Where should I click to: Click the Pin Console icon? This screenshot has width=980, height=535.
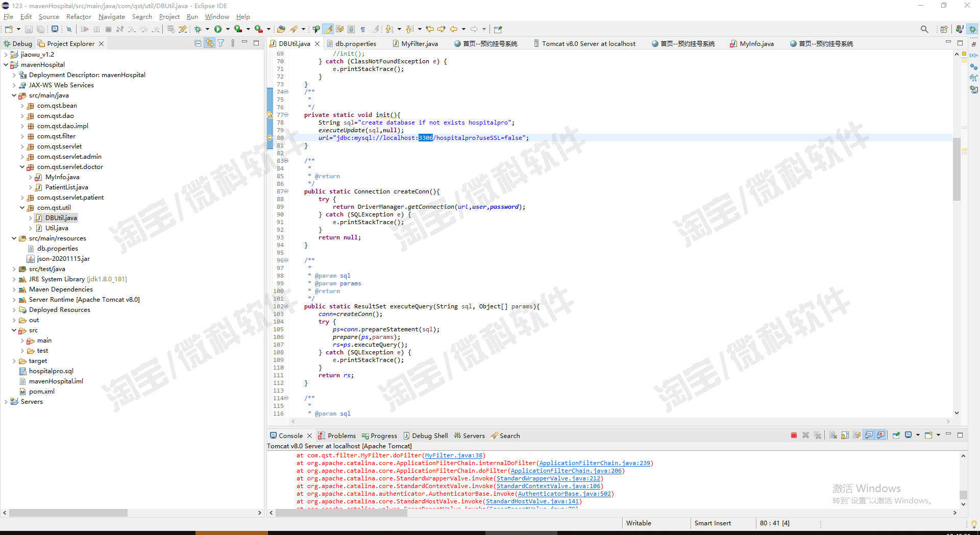click(896, 435)
